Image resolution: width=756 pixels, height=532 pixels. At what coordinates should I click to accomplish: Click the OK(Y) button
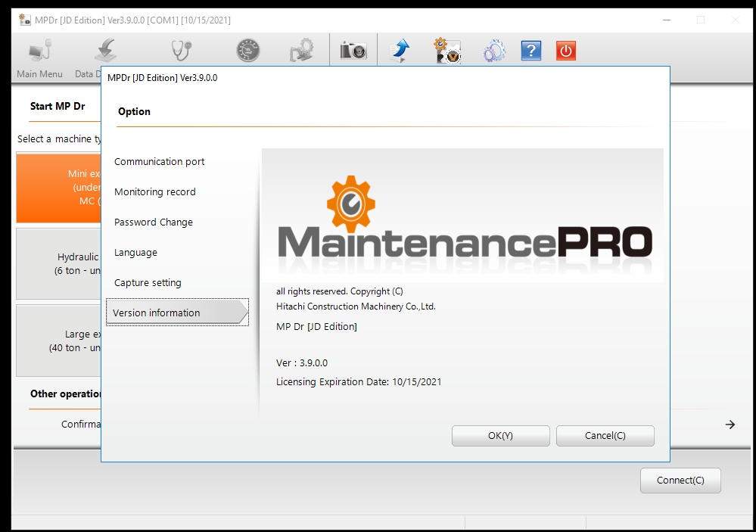500,436
